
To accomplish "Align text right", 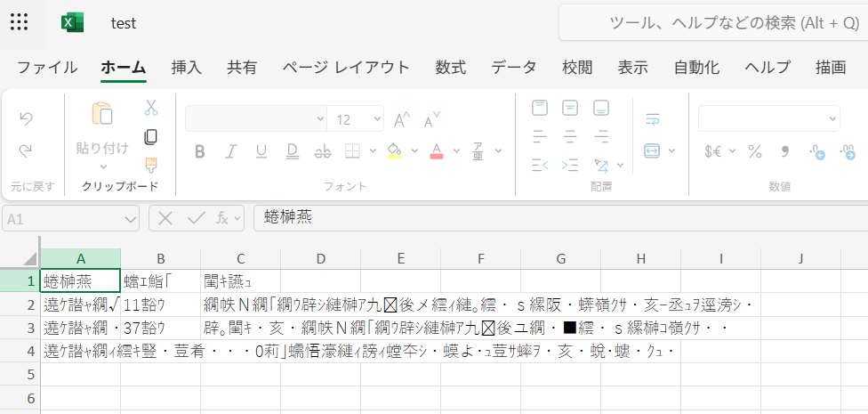I will (x=601, y=136).
